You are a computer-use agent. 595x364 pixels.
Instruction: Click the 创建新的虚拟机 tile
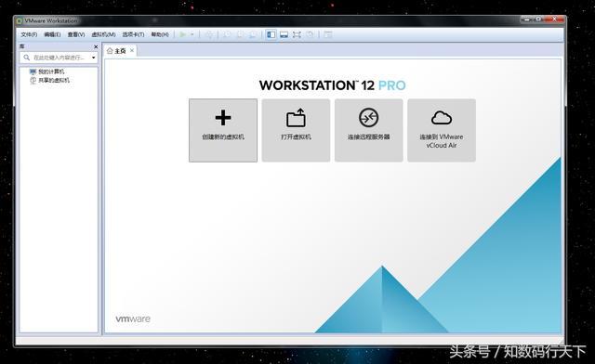(x=223, y=130)
